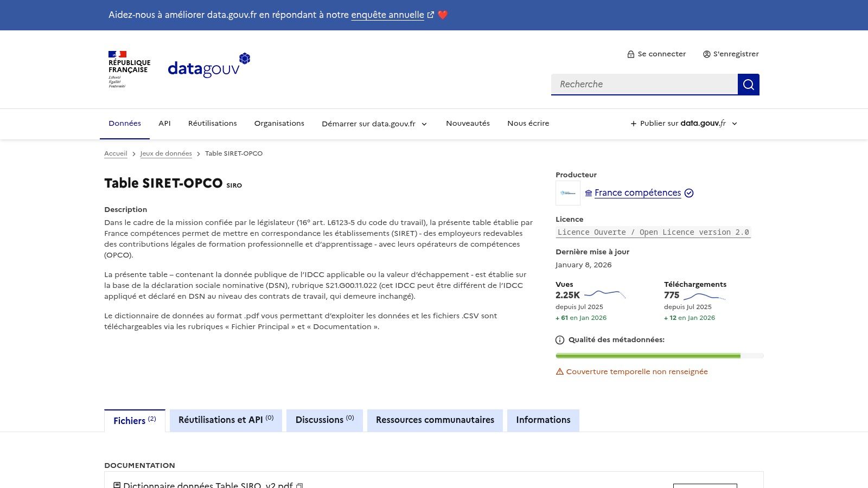Click the copy icon after Dictionnaire données PDF name
This screenshot has width=868, height=488.
click(x=299, y=485)
